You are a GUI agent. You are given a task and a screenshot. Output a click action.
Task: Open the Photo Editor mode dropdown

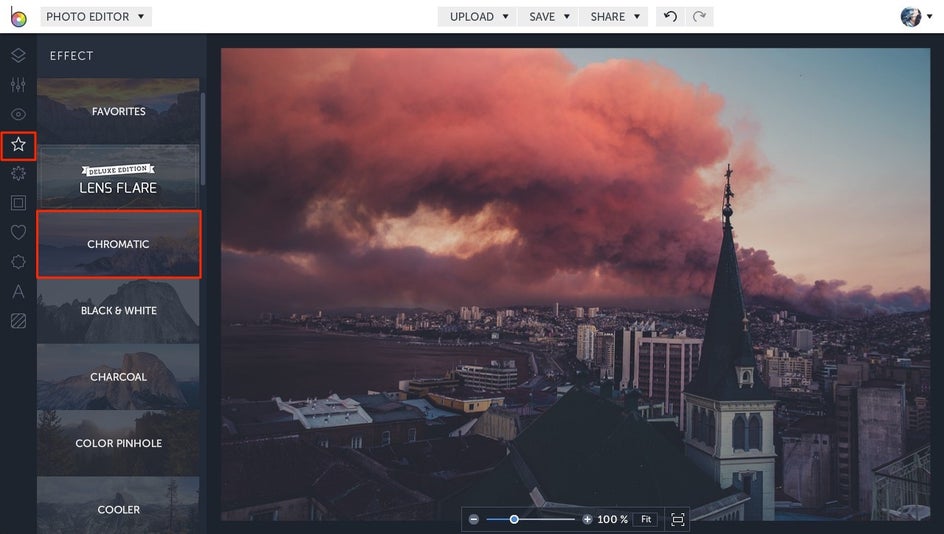[x=96, y=16]
